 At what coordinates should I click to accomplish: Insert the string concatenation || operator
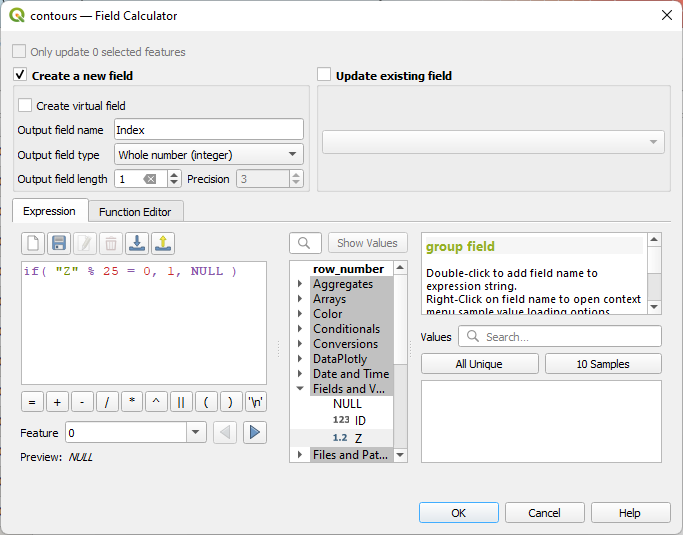[x=182, y=402]
